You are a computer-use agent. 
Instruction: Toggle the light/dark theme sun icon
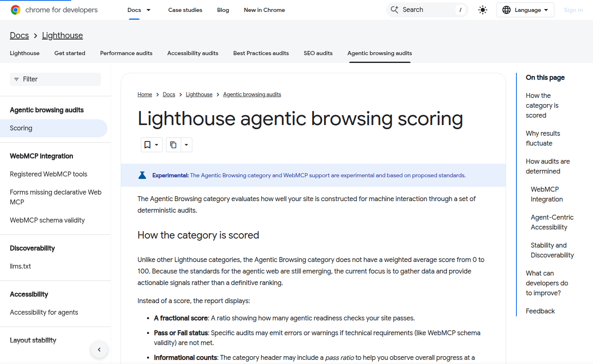coord(483,10)
